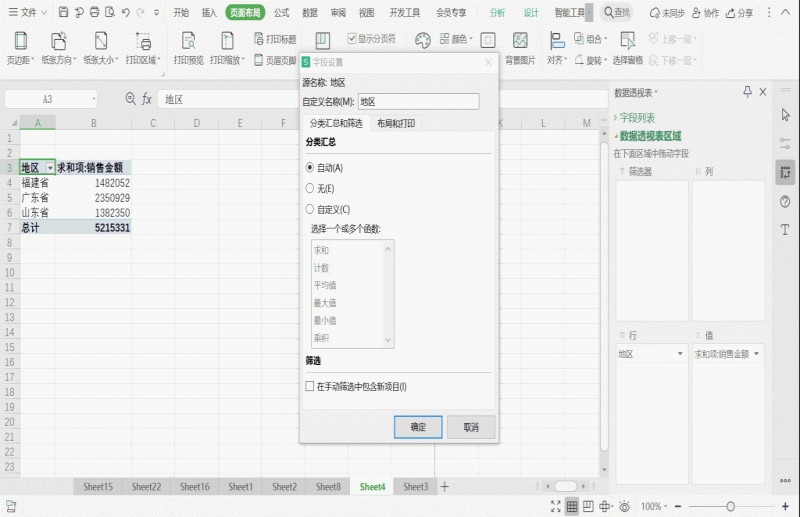This screenshot has width=800, height=517.
Task: Open the 地区 filter dropdown in cell A3
Action: [x=50, y=168]
